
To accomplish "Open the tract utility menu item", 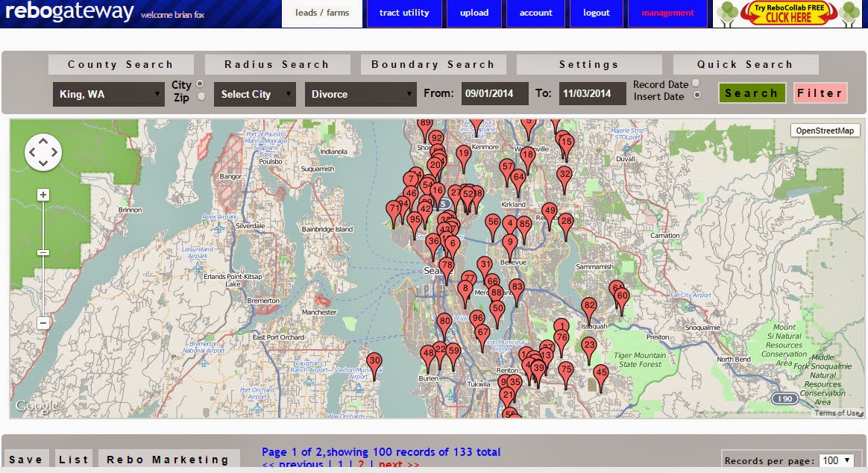I will click(404, 13).
